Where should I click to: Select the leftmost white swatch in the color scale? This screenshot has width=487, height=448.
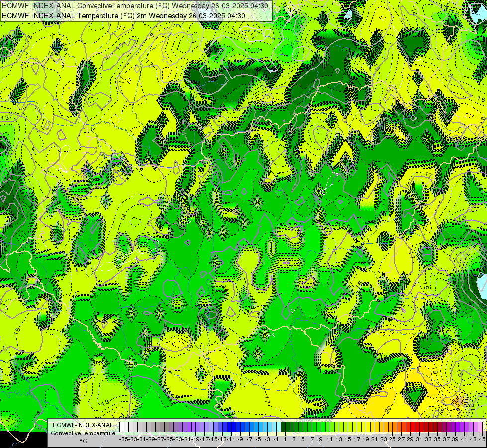coord(122,427)
